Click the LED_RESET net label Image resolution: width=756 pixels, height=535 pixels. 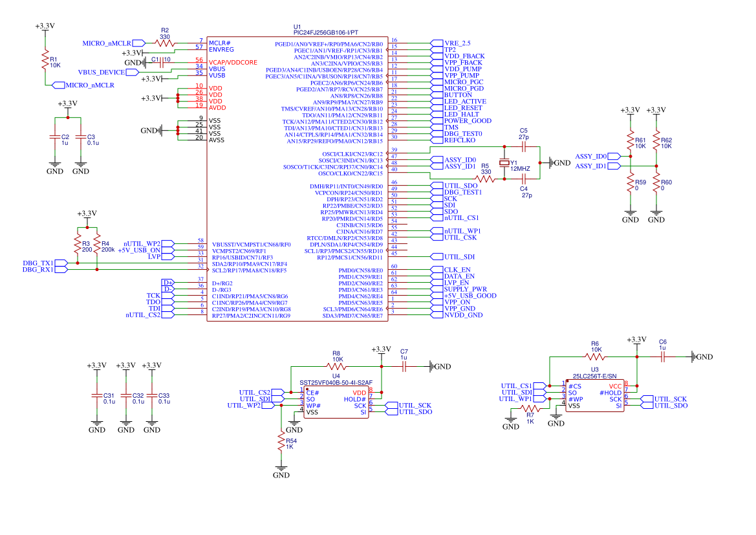coord(457,108)
